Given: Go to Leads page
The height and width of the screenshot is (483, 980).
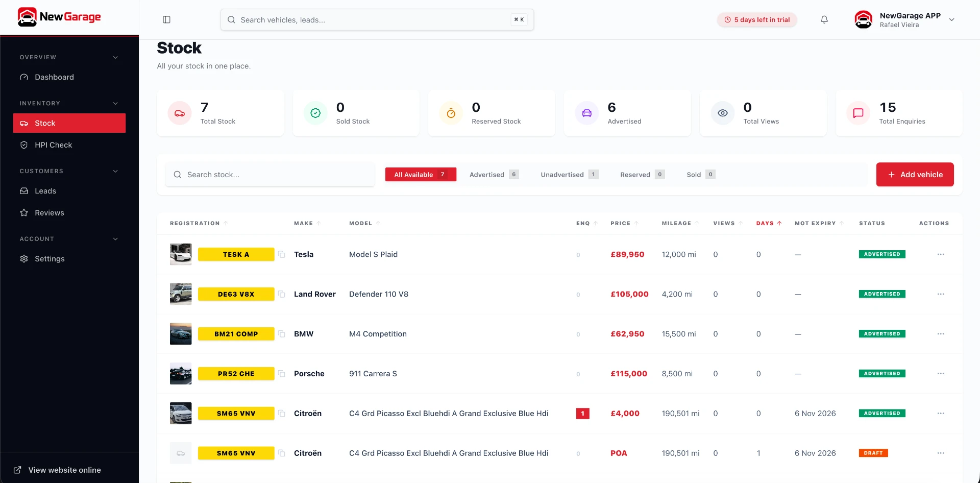Looking at the screenshot, I should coord(69,191).
